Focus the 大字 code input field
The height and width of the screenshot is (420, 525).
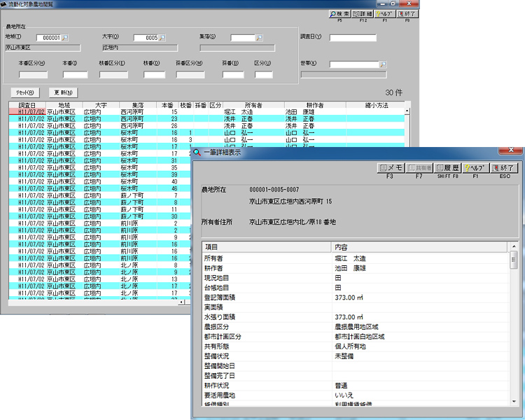(x=146, y=38)
